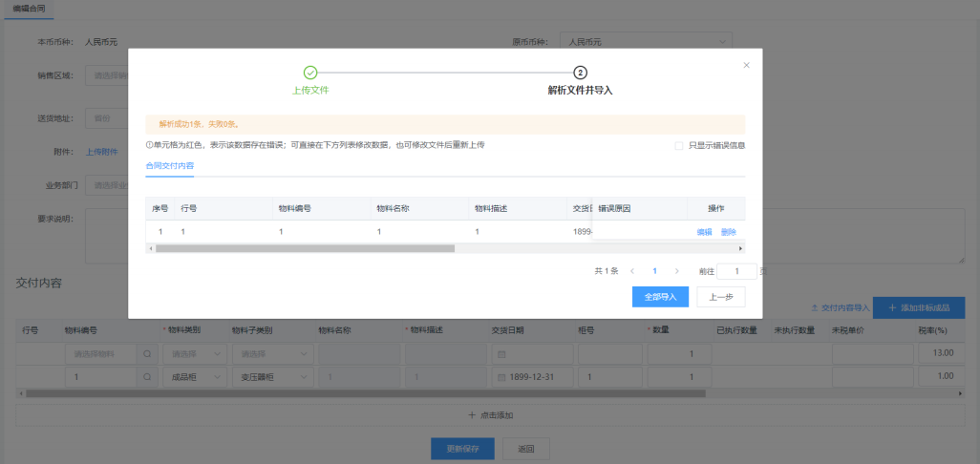Switch to the 编辑合同 page tab
The width and height of the screenshot is (980, 464).
click(27, 8)
